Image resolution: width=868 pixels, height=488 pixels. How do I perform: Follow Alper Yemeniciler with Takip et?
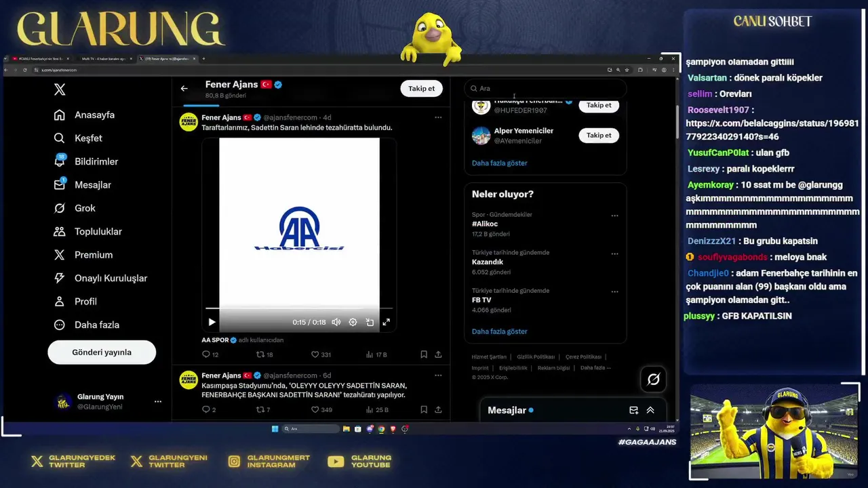tap(599, 136)
